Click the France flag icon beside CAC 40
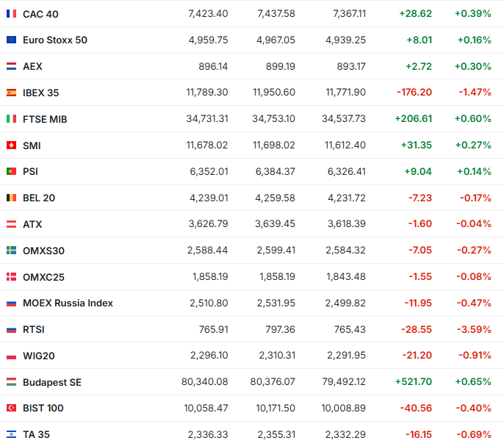 (x=11, y=14)
